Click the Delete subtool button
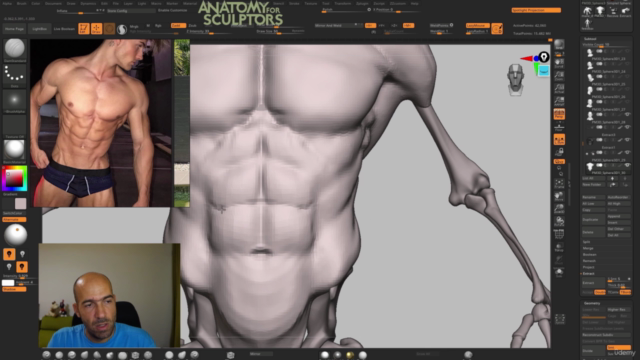The width and height of the screenshot is (640, 360). pos(593,232)
